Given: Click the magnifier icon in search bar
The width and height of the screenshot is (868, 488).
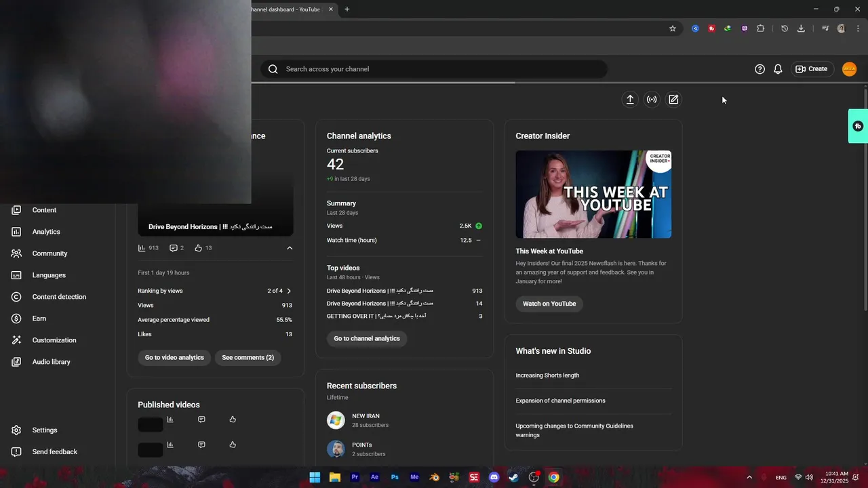Looking at the screenshot, I should tap(273, 69).
